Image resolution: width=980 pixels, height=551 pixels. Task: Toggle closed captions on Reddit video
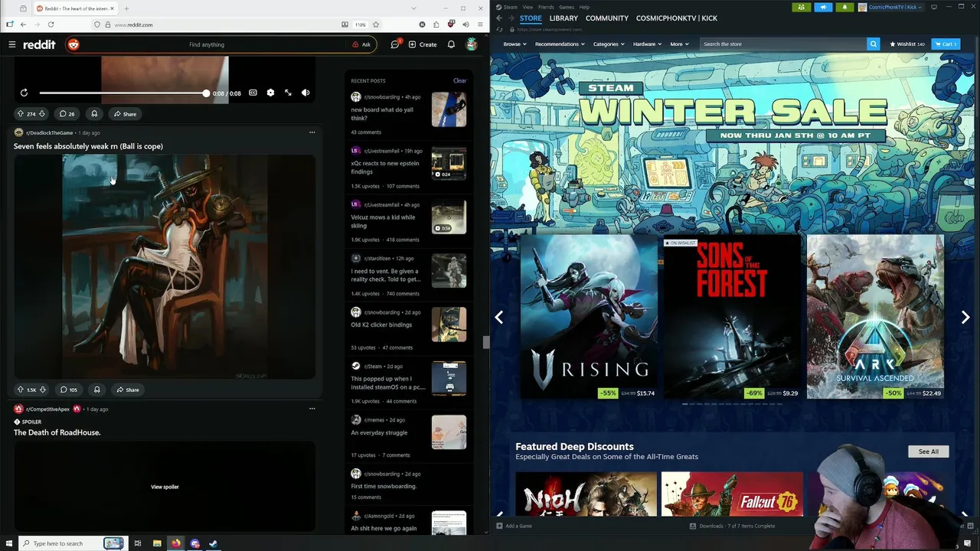coord(253,93)
